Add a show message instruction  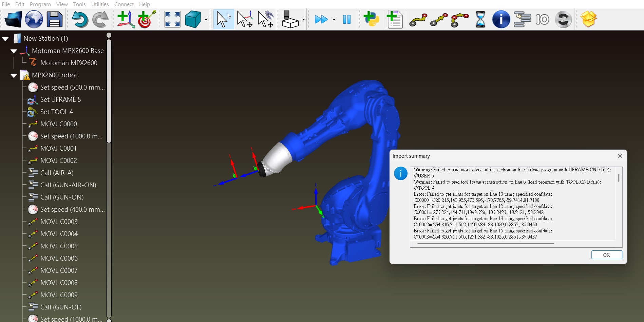click(x=501, y=19)
